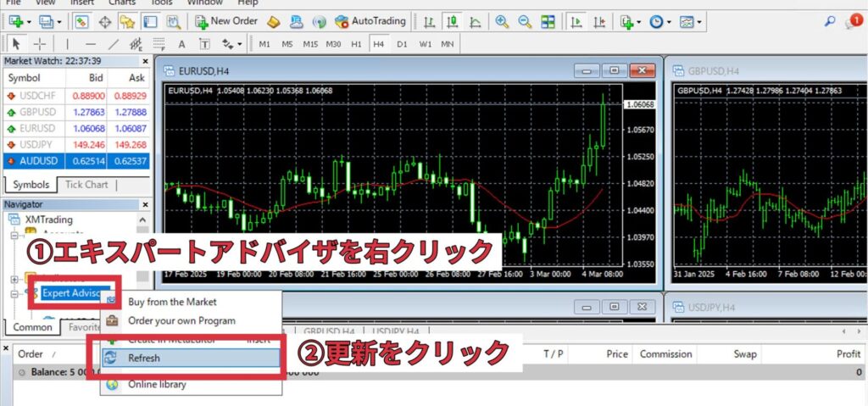Viewport: 868px width, 406px height.
Task: Click the Signals broadcast icon
Action: click(320, 21)
